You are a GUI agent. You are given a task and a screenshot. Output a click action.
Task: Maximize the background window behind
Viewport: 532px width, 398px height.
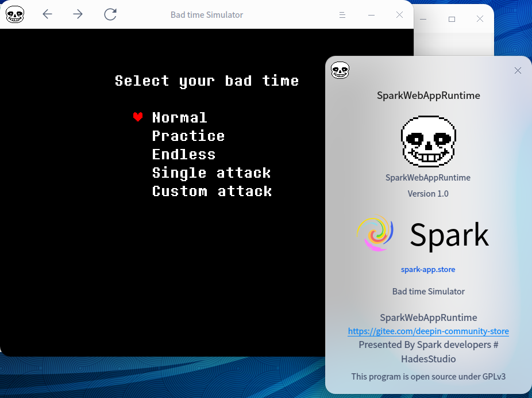(x=452, y=19)
